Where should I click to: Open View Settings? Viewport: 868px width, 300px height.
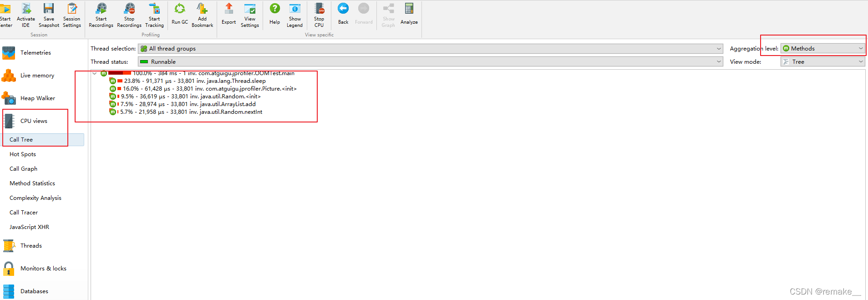tap(250, 15)
